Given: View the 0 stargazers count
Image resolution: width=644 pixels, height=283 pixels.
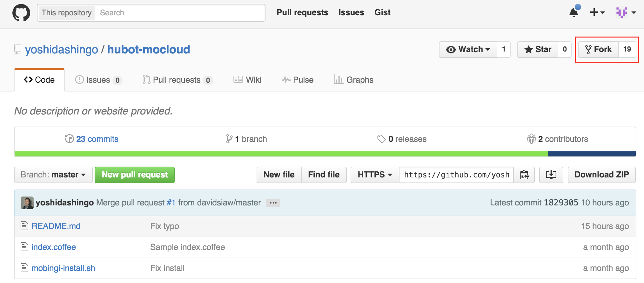Looking at the screenshot, I should click(565, 49).
